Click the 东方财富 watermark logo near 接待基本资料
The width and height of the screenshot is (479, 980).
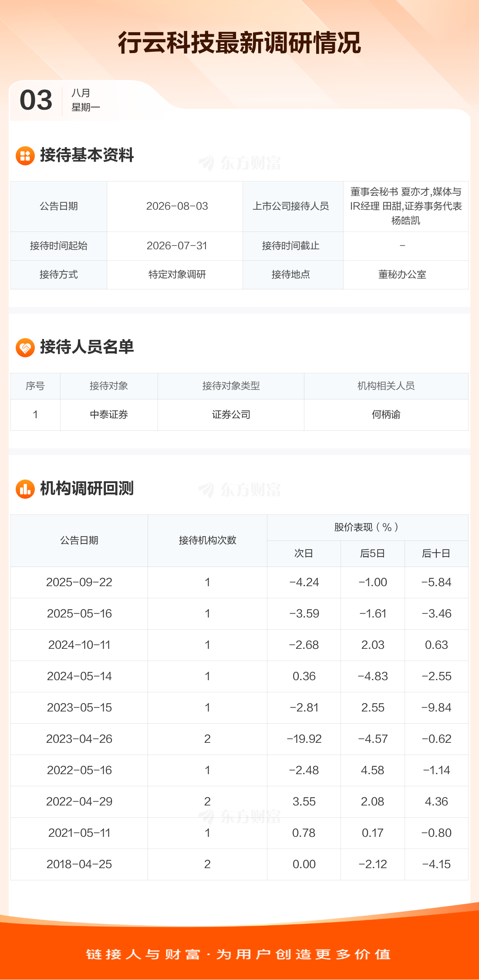tap(239, 163)
